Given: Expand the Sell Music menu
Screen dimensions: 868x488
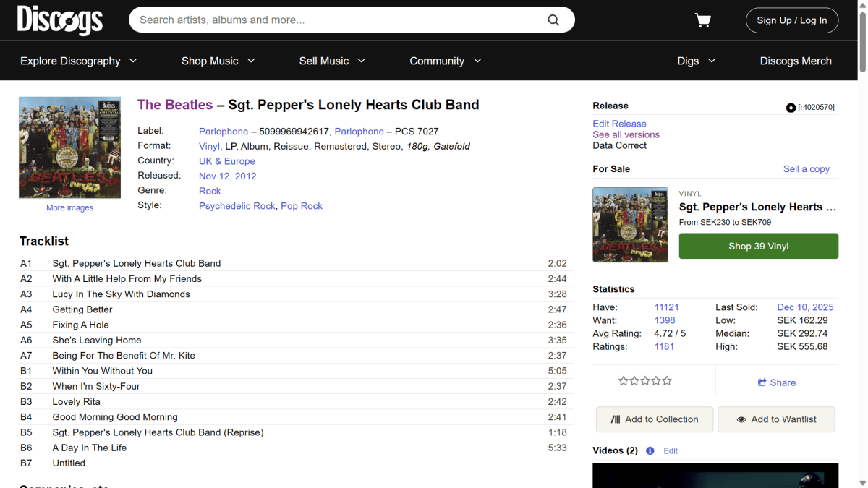Looking at the screenshot, I should click(333, 61).
